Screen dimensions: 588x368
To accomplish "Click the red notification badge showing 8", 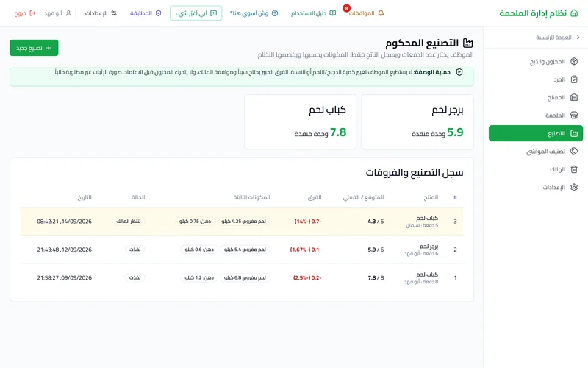I will click(346, 8).
